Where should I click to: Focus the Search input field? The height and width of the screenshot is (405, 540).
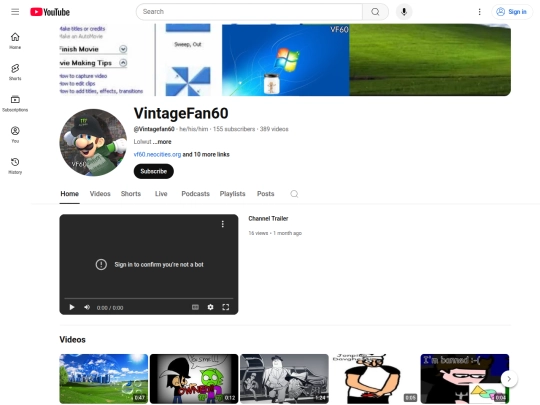(249, 12)
